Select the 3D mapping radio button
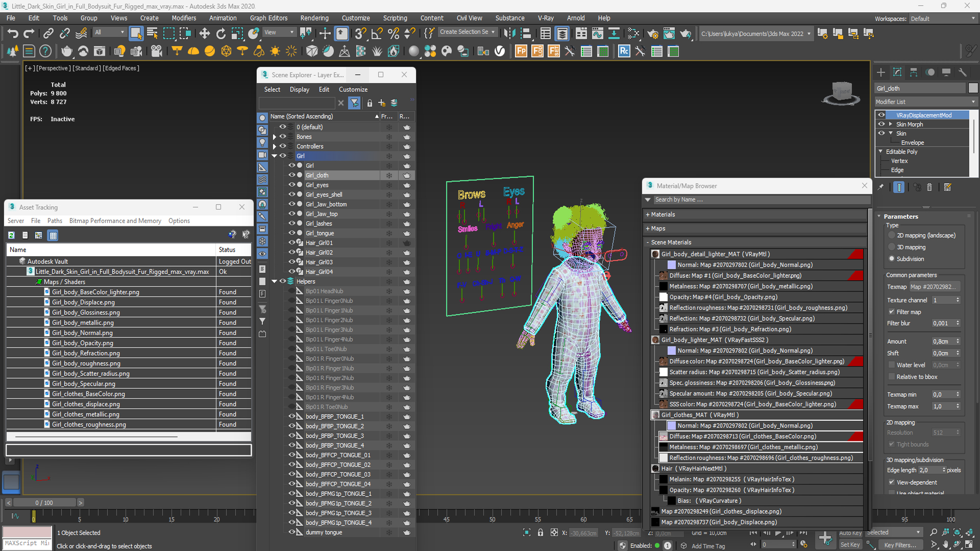Screen dimensions: 980x551 coord(892,247)
